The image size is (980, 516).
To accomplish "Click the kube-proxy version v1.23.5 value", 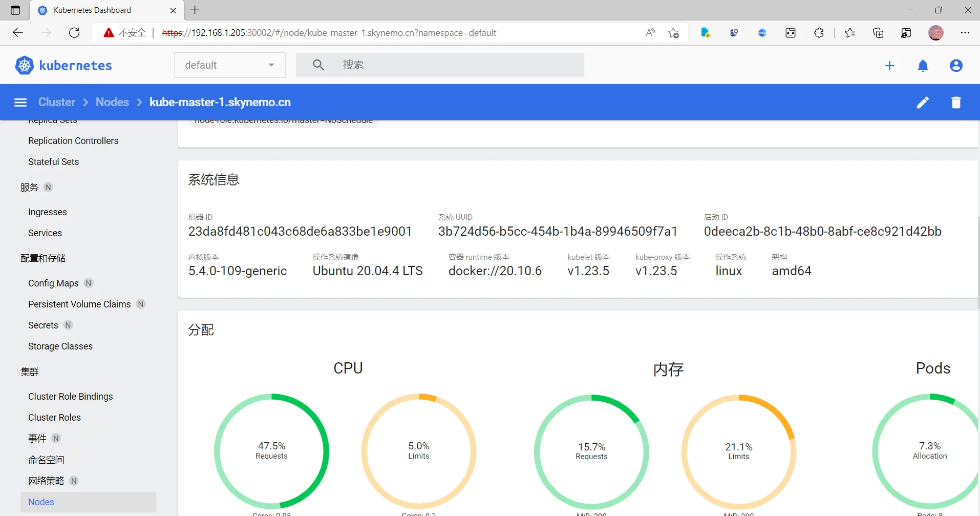I will (656, 271).
